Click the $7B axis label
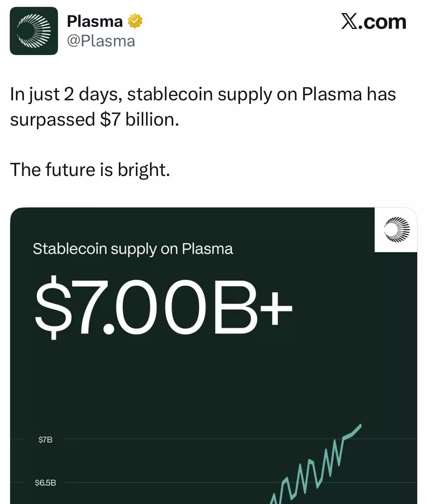The height and width of the screenshot is (504, 427). coord(45,440)
